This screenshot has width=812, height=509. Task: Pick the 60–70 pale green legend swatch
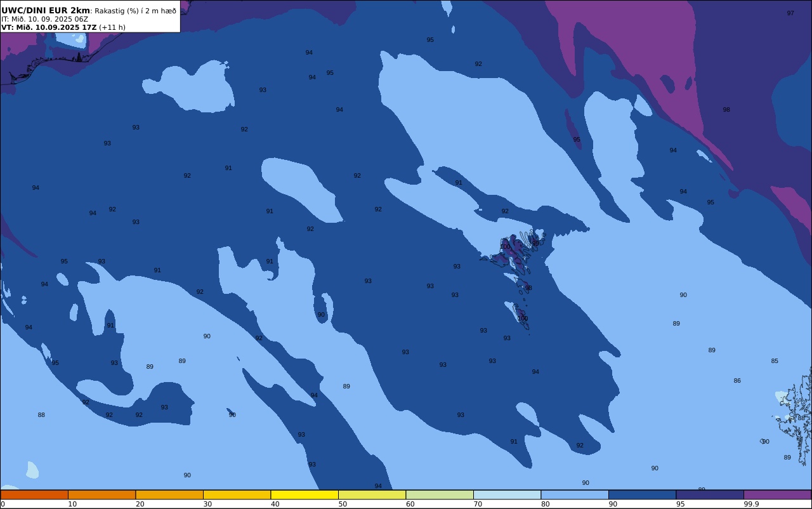point(440,494)
